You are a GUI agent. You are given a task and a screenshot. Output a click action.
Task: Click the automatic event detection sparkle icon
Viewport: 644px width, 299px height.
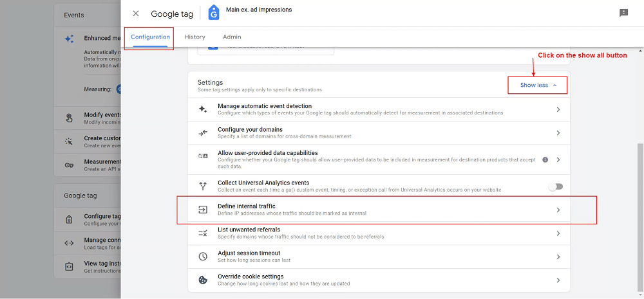[x=203, y=109]
